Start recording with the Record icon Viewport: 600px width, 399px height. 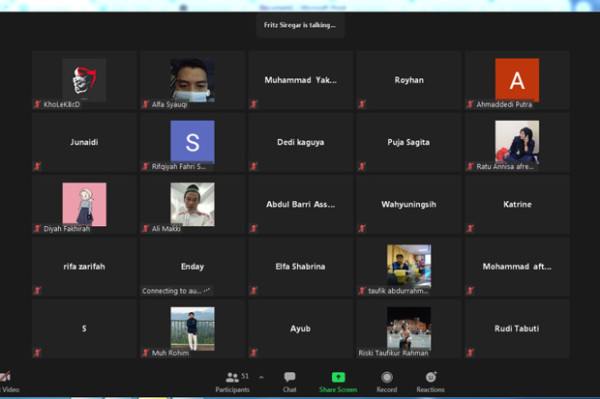coord(387,378)
